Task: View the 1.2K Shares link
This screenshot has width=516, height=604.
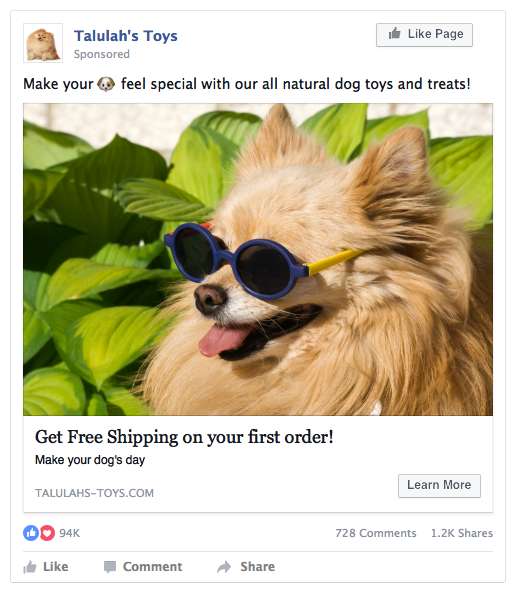Action: 462,533
